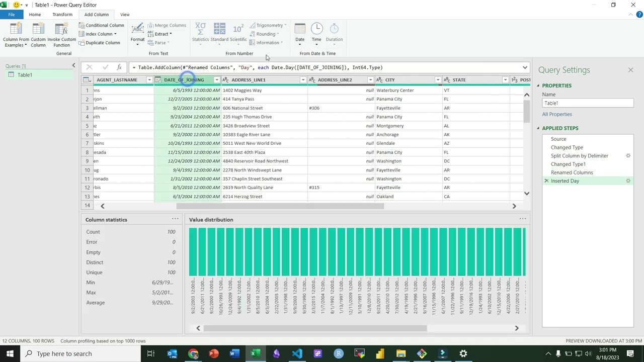Image resolution: width=644 pixels, height=362 pixels.
Task: Close the Query Settings pane
Action: click(630, 70)
